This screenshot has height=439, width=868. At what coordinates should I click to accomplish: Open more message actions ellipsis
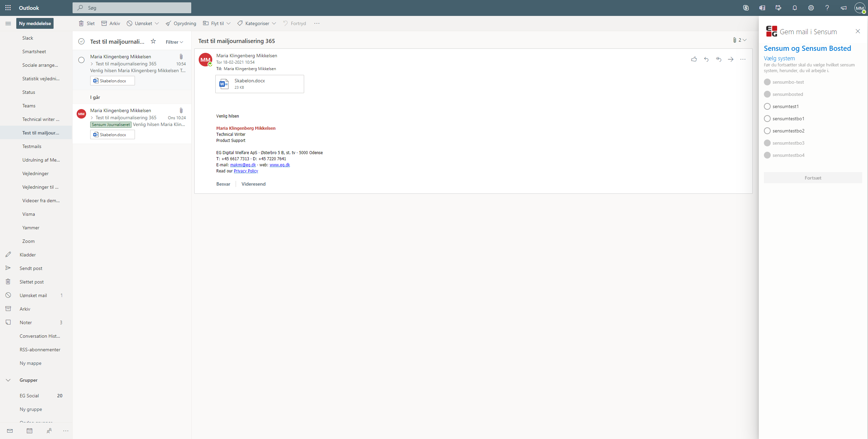click(x=743, y=59)
